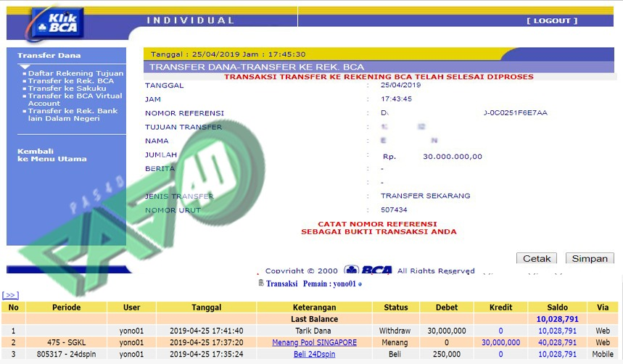Viewport: 623px width, 364px height.
Task: Click Tanggal 25/04/2019 Jam timestamp bar
Action: (x=228, y=54)
